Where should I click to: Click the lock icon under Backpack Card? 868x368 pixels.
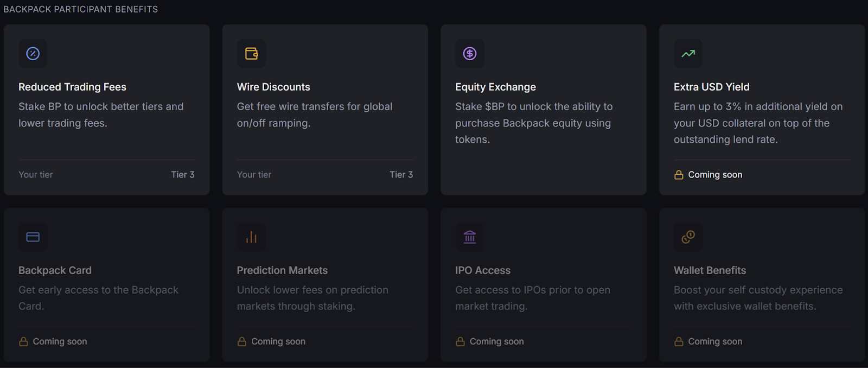[23, 341]
